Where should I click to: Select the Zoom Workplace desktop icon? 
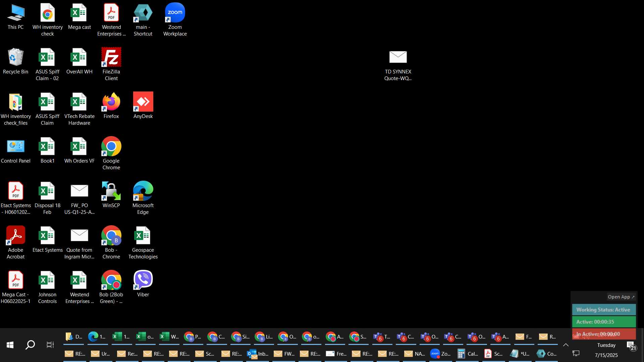(x=175, y=19)
